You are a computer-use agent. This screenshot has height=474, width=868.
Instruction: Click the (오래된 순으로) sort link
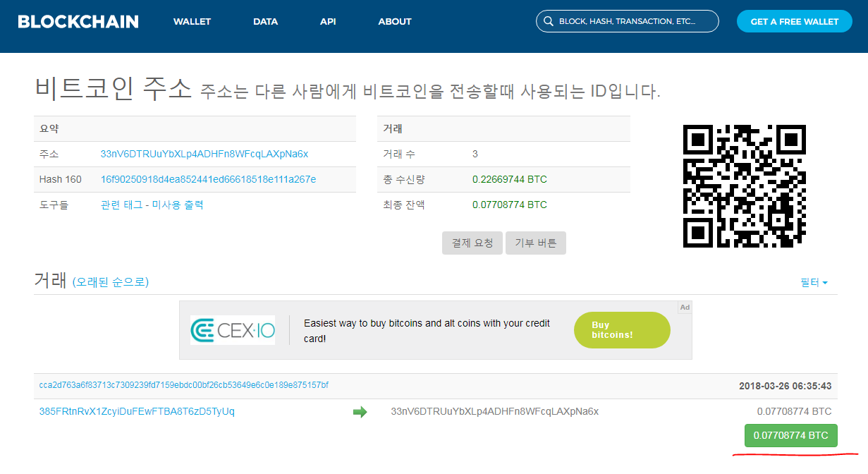click(x=109, y=282)
